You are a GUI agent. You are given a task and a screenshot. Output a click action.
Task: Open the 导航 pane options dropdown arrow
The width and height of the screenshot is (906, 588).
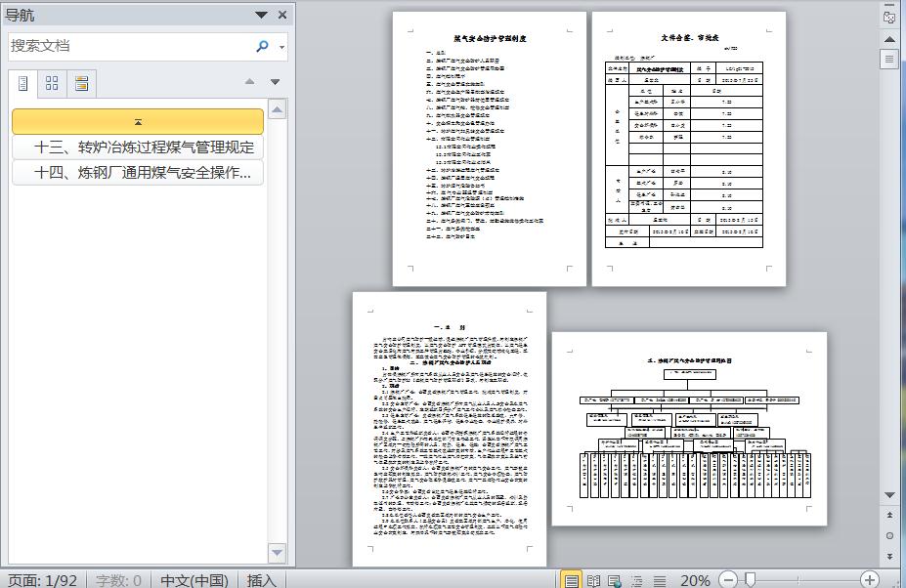coord(261,15)
